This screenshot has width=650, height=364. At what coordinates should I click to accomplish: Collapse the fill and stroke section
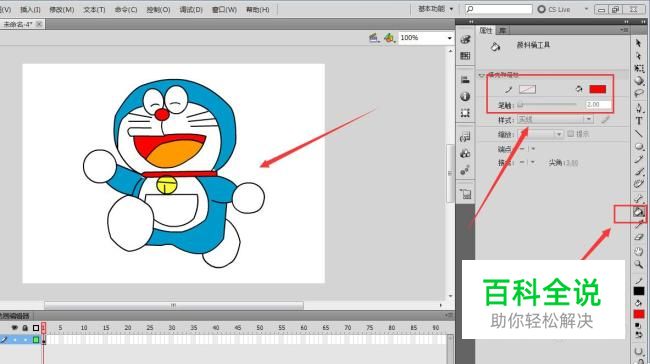coord(481,75)
